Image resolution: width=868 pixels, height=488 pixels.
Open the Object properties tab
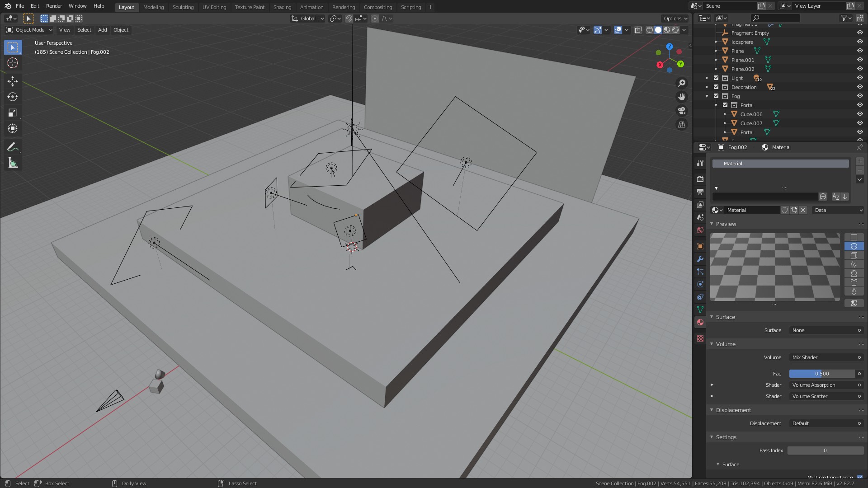pos(700,246)
